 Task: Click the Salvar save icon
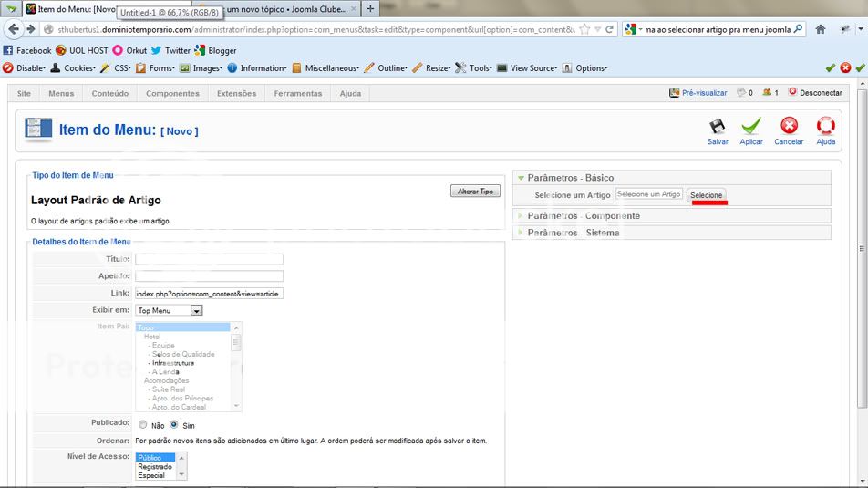coord(718,128)
